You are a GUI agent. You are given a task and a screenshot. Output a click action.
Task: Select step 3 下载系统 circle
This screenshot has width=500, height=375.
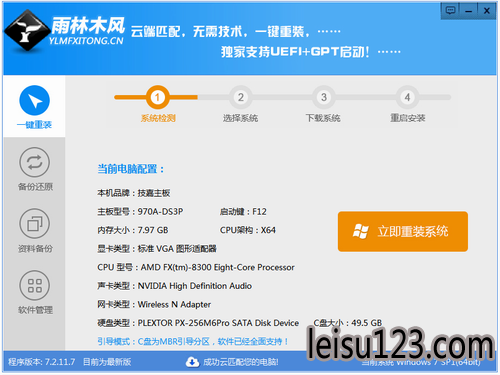(x=324, y=97)
